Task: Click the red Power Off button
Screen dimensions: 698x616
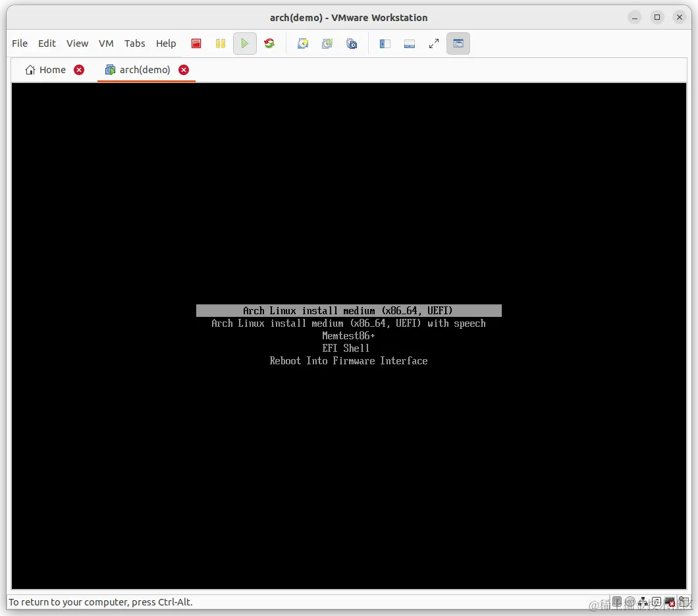Action: [196, 43]
